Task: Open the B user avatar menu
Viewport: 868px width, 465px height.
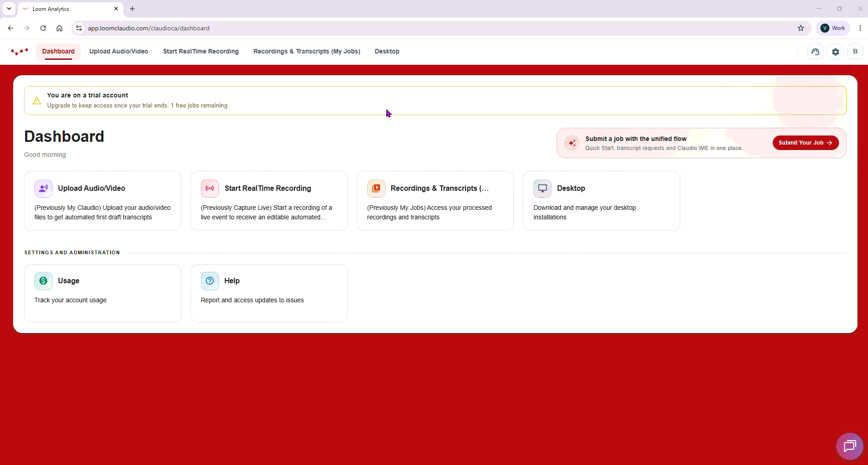Action: [x=855, y=52]
